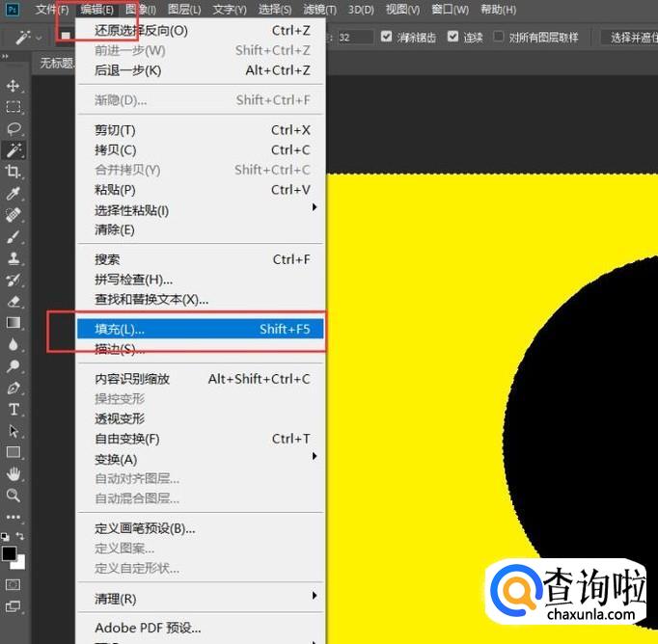Toggle the Contiguous checkbox
The width and height of the screenshot is (658, 644).
(452, 37)
